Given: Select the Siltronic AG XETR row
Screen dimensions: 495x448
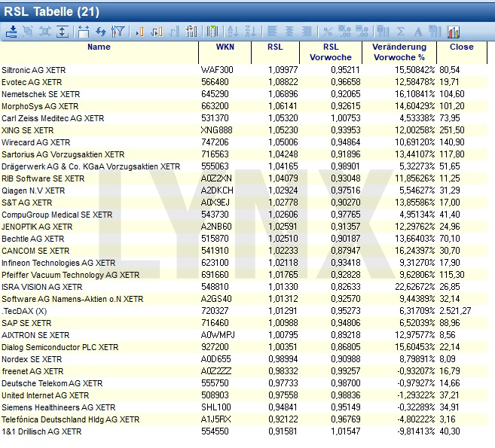Looking at the screenshot, I should click(x=243, y=70).
